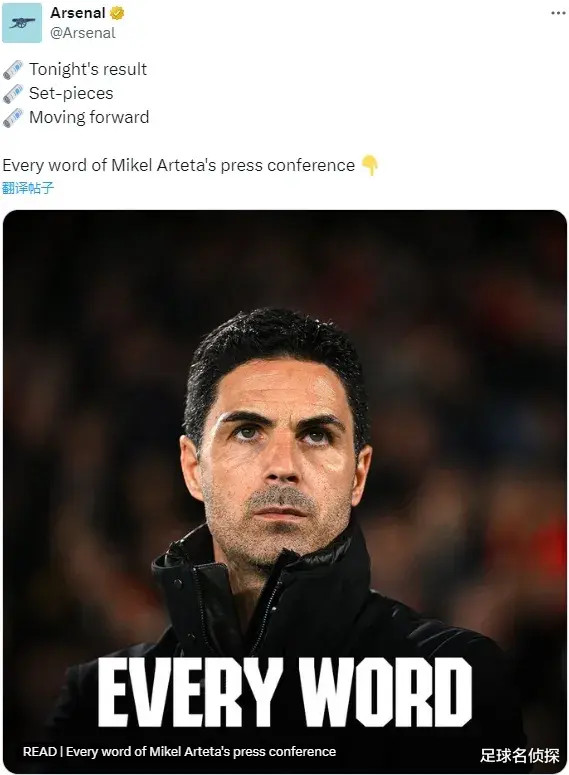The width and height of the screenshot is (569, 775).
Task: Click the face in the press conference photo
Action: click(x=279, y=460)
